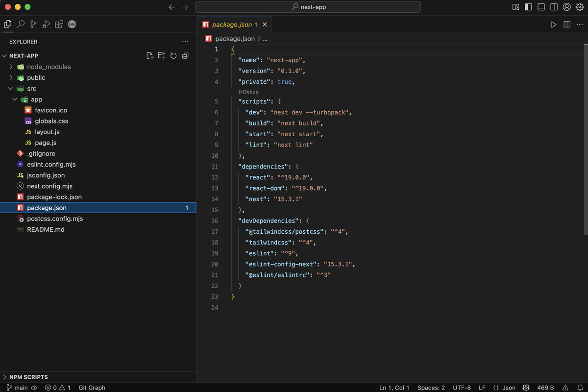Toggle the bottom panel visibility

541,7
